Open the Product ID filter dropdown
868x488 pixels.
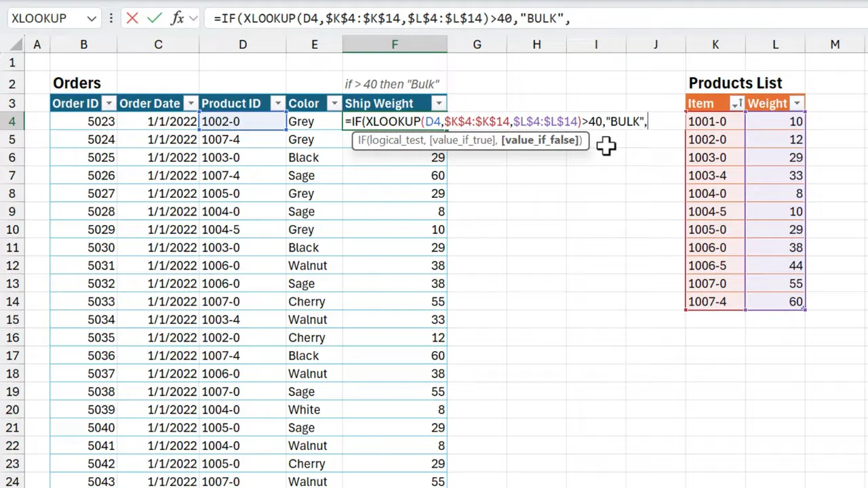point(277,103)
